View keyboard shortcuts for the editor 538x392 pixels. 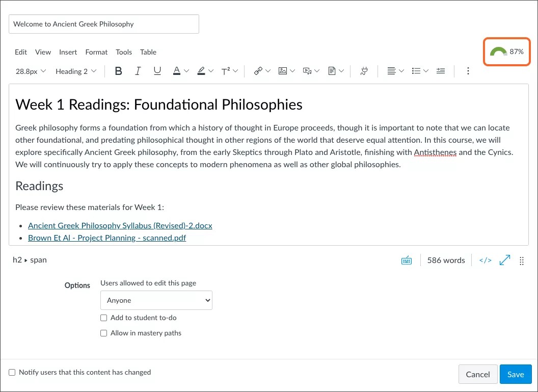coord(406,260)
